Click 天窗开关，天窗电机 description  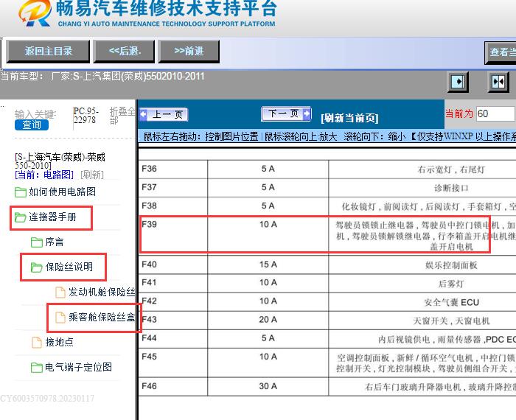tap(451, 321)
